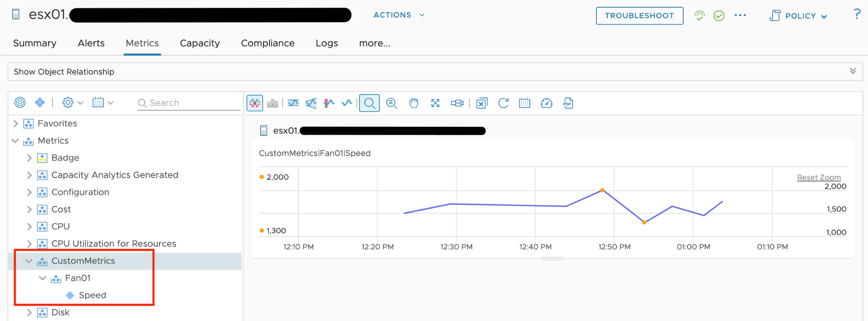Viewport: 868px width, 321px height.
Task: Toggle the dynamic thresholds icon
Action: click(311, 103)
